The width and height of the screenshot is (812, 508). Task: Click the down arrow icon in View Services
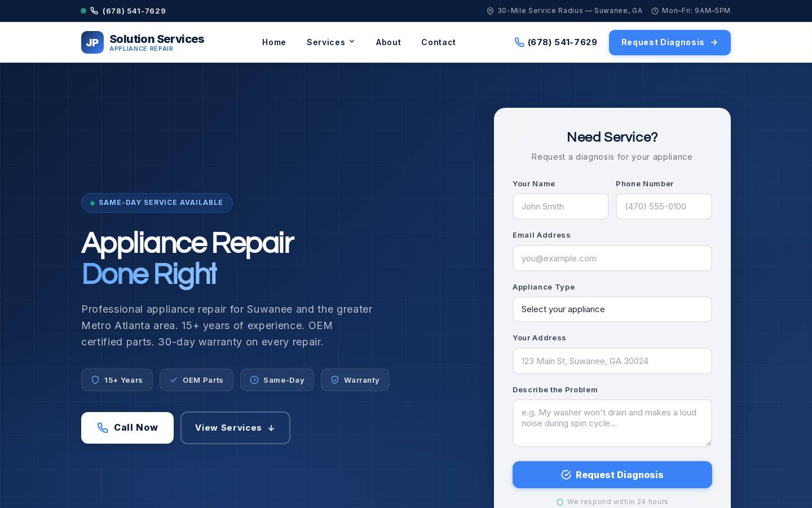click(271, 428)
